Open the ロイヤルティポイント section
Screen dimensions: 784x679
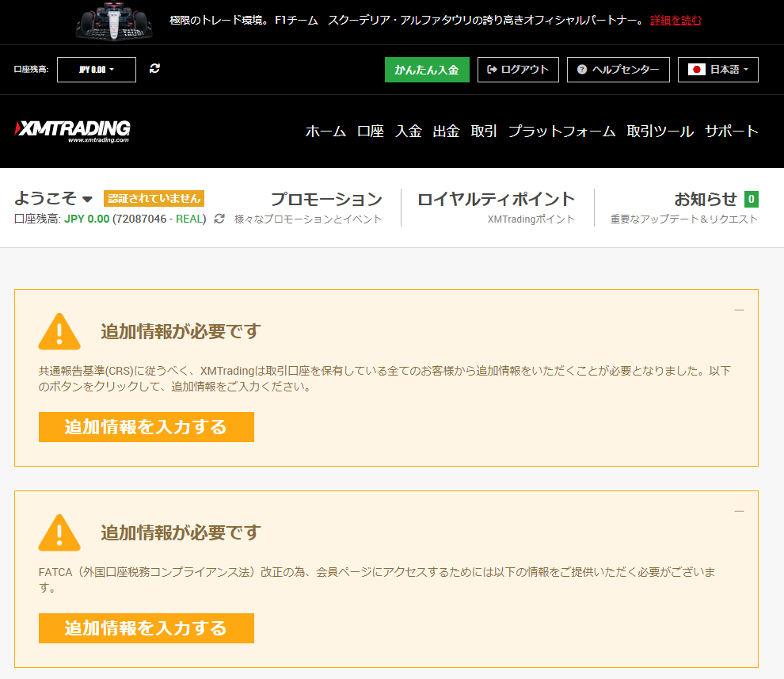[x=496, y=199]
